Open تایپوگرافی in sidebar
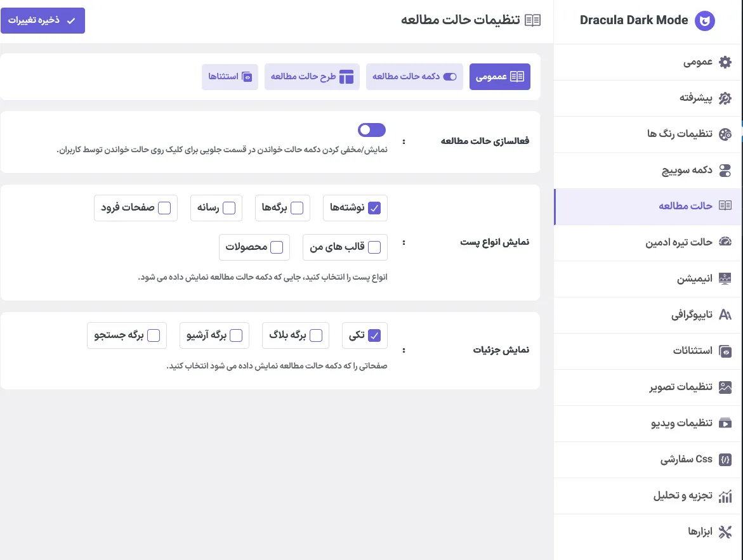The height and width of the screenshot is (560, 743). click(647, 315)
